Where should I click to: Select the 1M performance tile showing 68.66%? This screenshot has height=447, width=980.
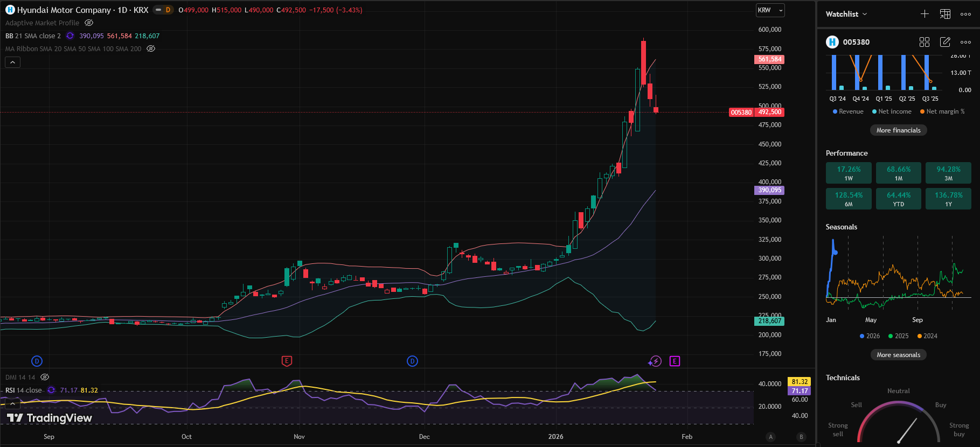click(899, 173)
